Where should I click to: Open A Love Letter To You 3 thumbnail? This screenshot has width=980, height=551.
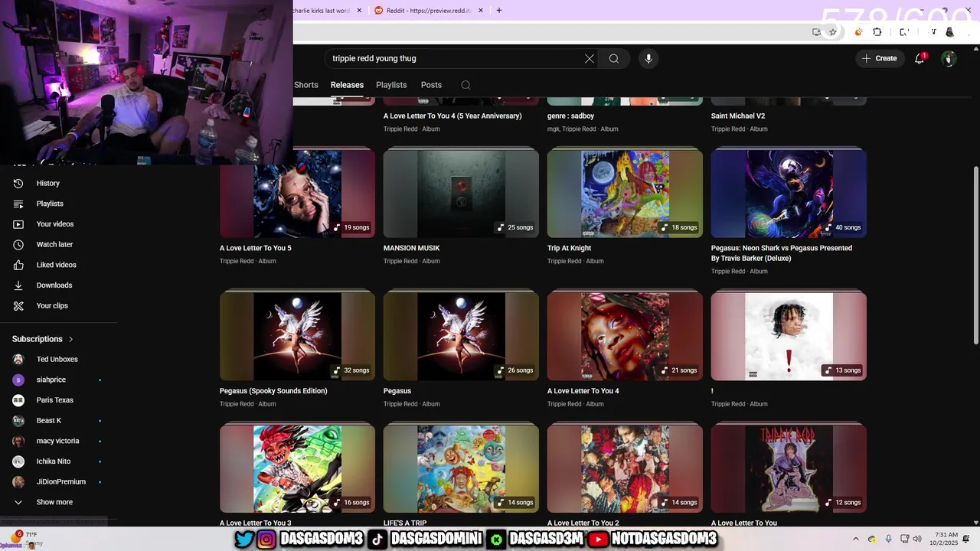(x=297, y=469)
